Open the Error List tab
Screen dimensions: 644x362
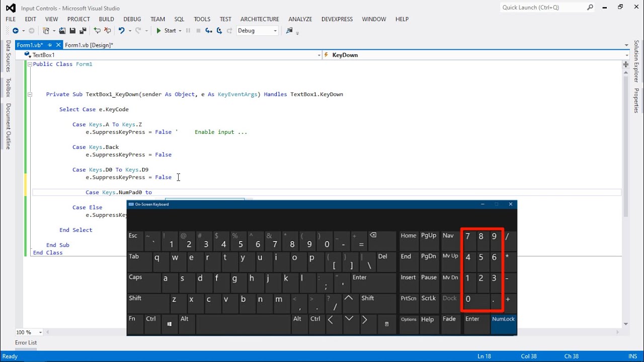click(x=26, y=342)
